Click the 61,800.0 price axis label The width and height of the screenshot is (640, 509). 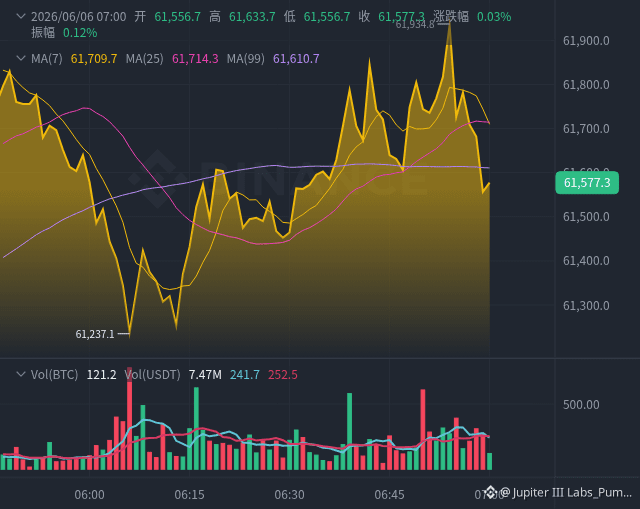point(586,85)
